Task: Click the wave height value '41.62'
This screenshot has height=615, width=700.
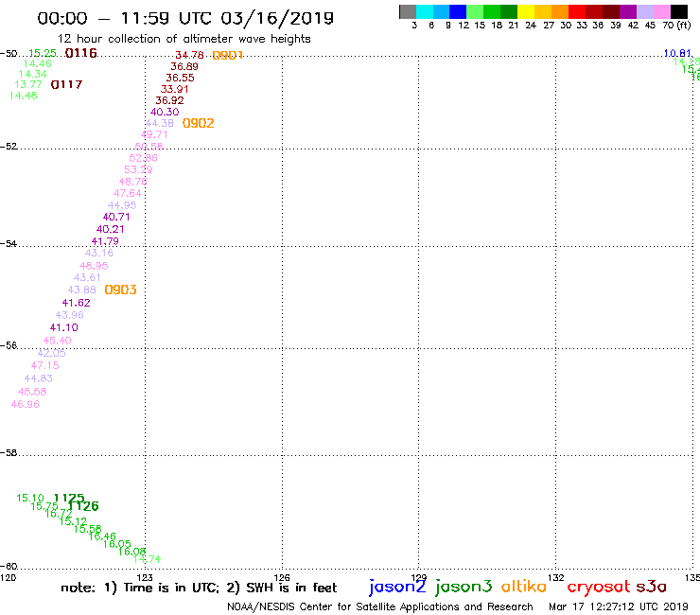Action: (77, 303)
